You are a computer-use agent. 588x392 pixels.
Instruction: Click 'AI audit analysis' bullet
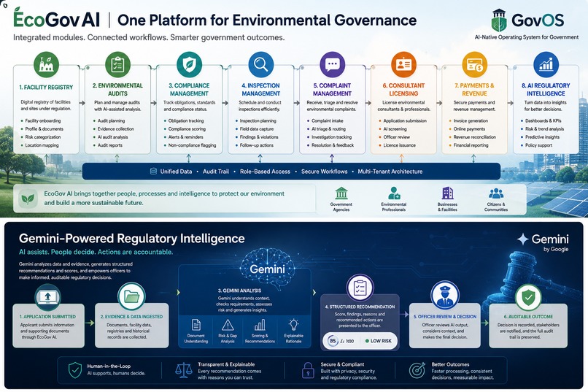[x=112, y=137]
